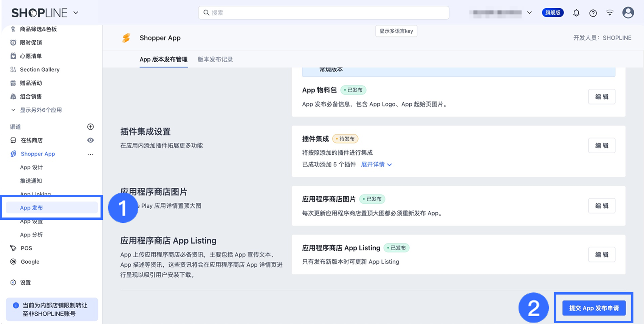Open App 设计 in the sidebar
The width and height of the screenshot is (644, 324).
(31, 167)
